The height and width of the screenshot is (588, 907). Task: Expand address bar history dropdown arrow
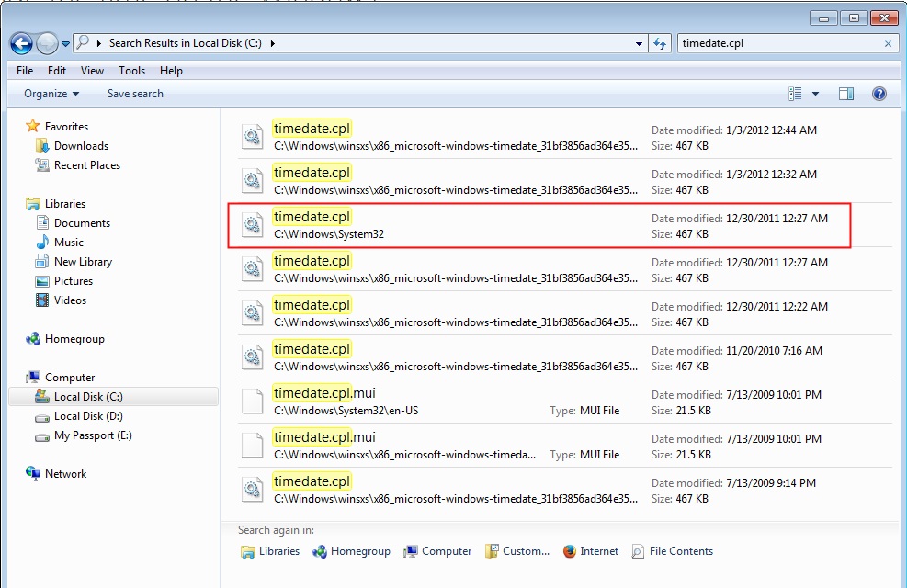click(639, 44)
